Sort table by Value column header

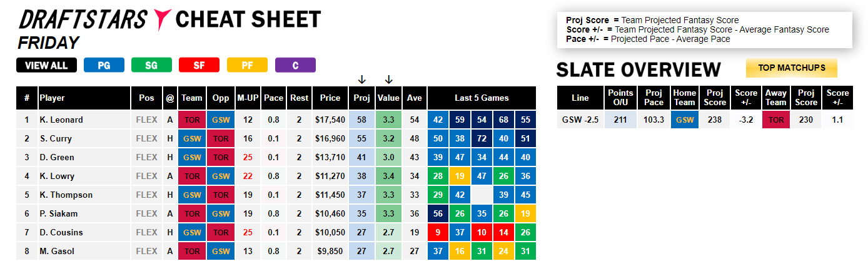click(x=388, y=98)
